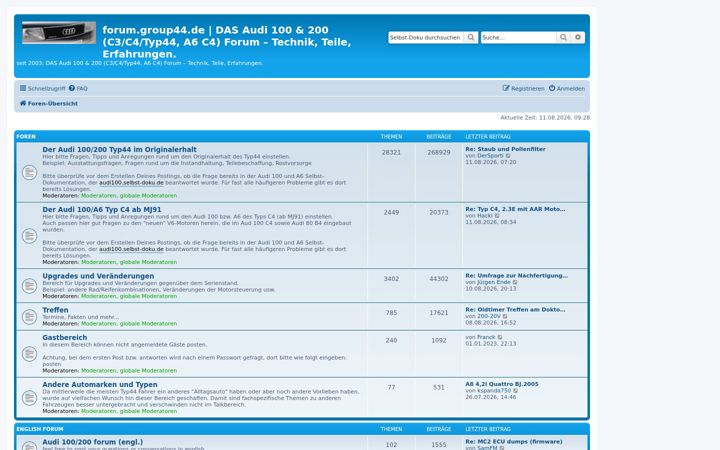The image size is (720, 450).
Task: Click globale Moderatoren link under Andere Automarken
Action: pos(148,411)
